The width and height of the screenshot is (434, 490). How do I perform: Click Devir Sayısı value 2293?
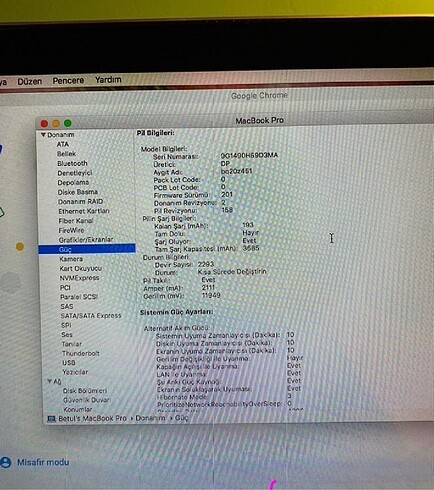tap(206, 264)
